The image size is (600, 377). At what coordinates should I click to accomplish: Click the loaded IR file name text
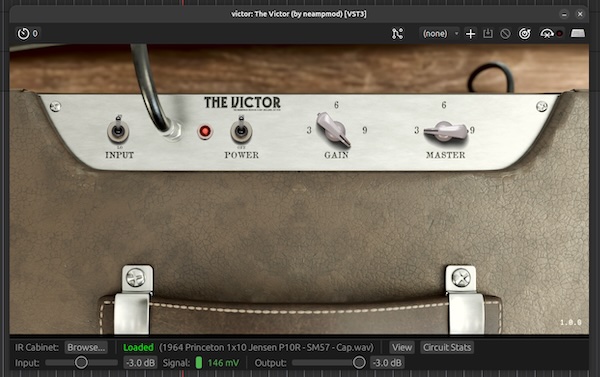coord(266,347)
